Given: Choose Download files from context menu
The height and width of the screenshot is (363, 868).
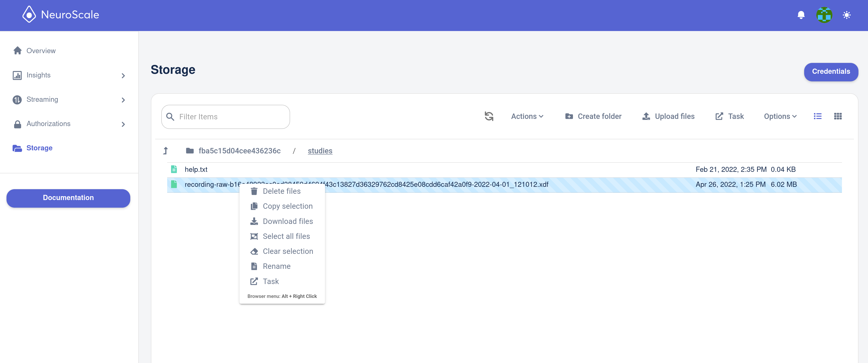Looking at the screenshot, I should pyautogui.click(x=282, y=222).
